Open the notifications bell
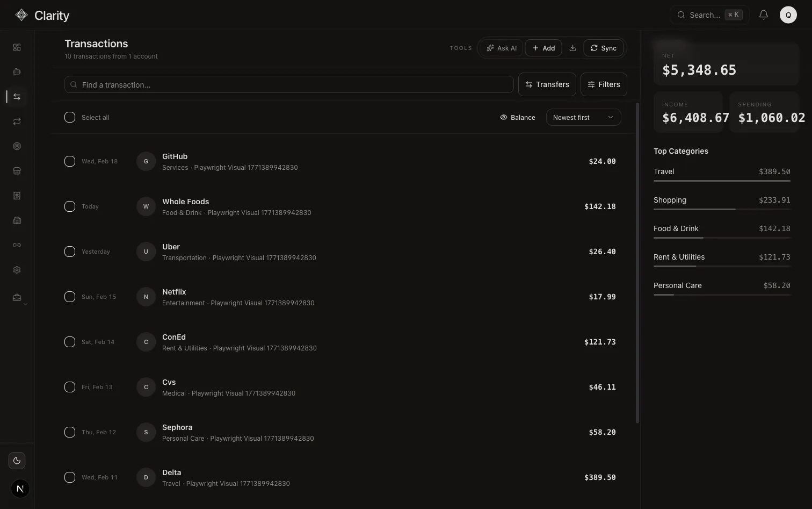The width and height of the screenshot is (812, 509). [763, 15]
